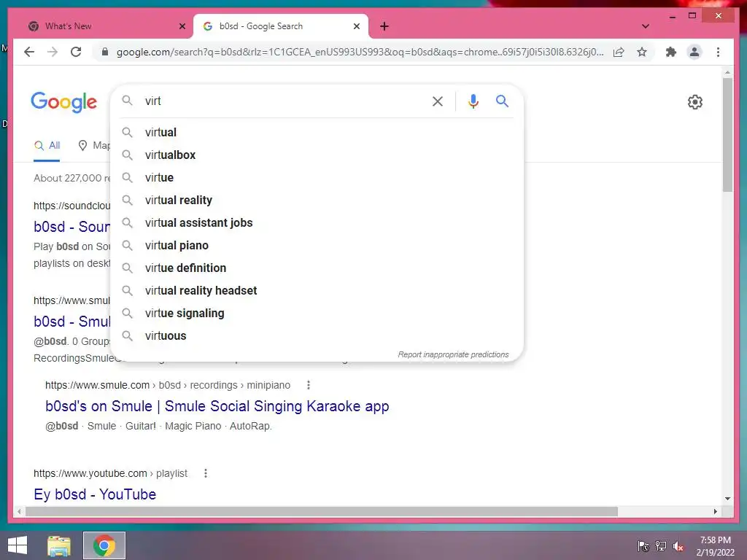
Task: Click the scroll right arrow
Action: 715,511
